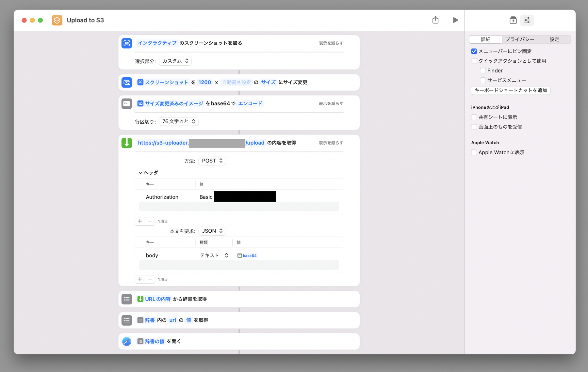Edit the body key cell
Image resolution: width=588 pixels, height=372 pixels.
(x=152, y=256)
